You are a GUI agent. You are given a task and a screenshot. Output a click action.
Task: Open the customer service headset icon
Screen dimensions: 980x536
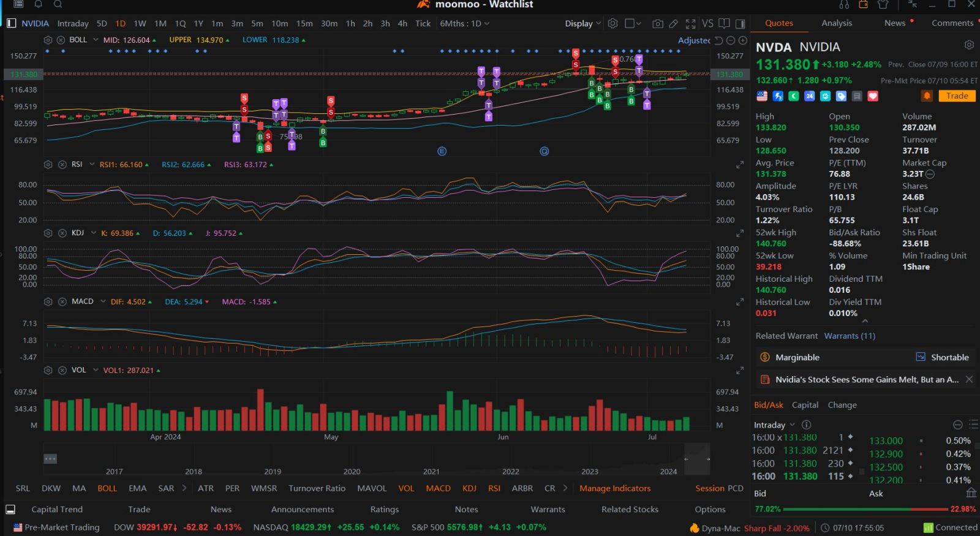[844, 4]
